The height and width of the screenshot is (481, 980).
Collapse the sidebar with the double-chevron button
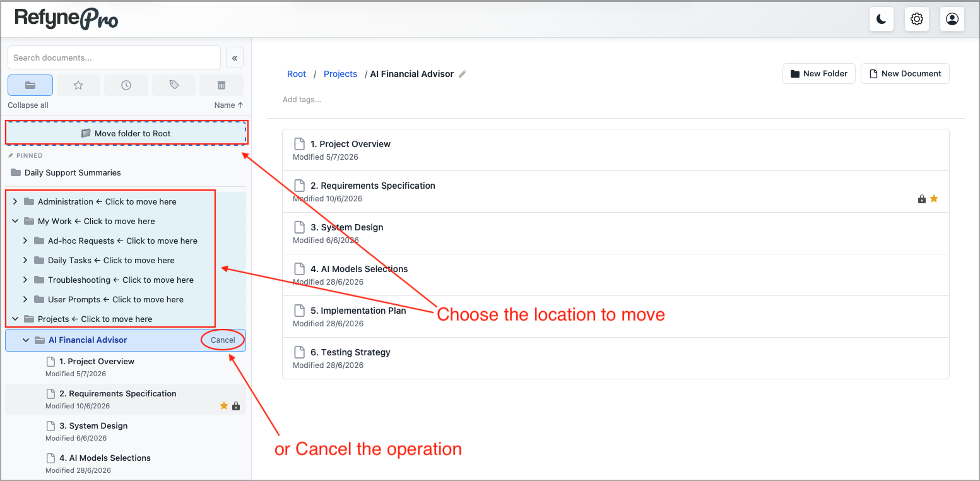point(234,57)
